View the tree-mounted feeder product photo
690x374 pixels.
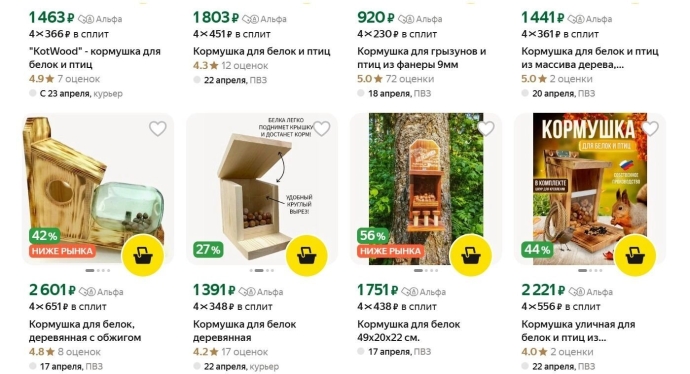click(x=426, y=189)
